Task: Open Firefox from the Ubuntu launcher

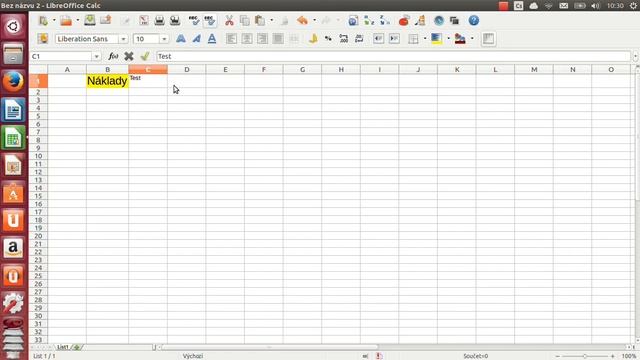Action: (13, 81)
